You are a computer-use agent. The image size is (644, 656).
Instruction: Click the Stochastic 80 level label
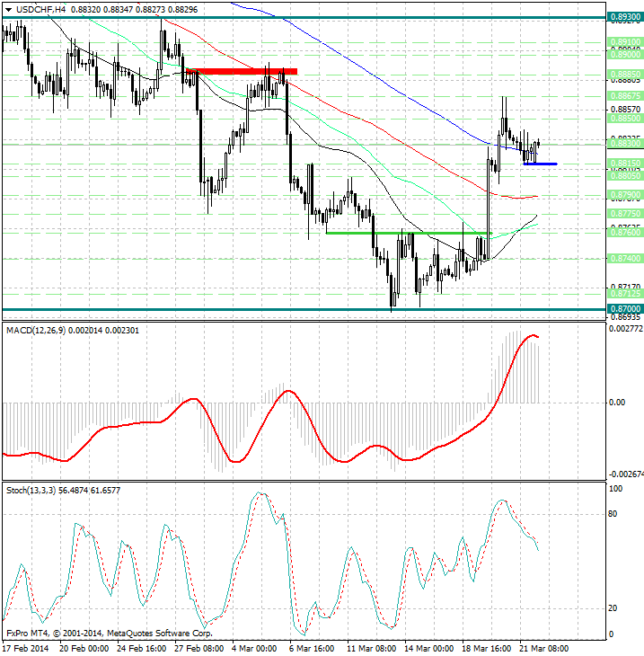[613, 514]
